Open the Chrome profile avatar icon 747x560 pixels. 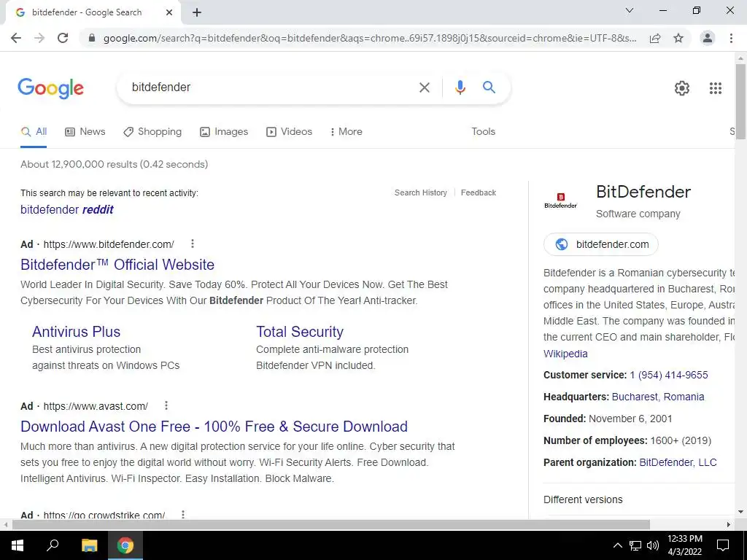point(708,38)
